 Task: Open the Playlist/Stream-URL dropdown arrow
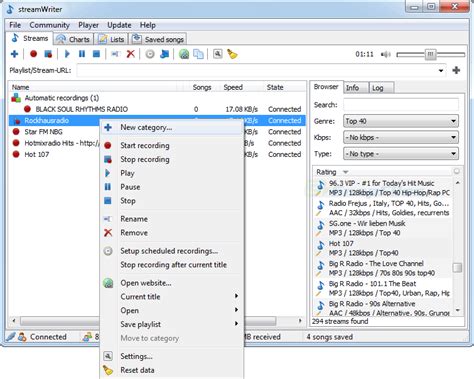441,70
